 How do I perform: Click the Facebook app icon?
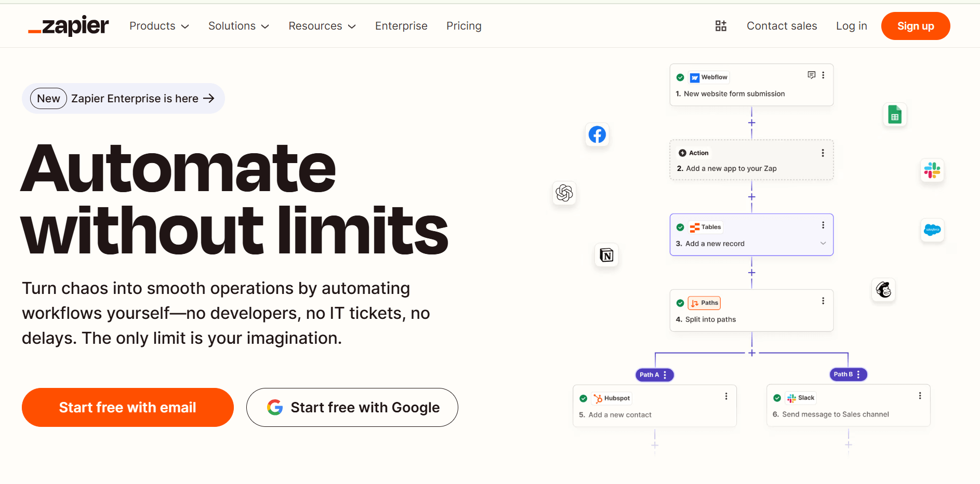[597, 135]
